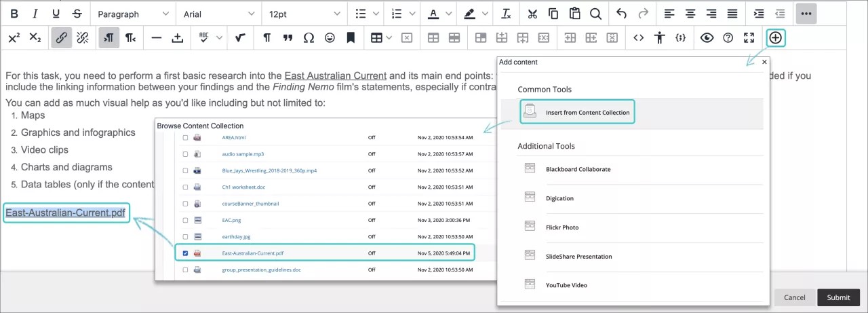
Task: Toggle fullscreen editor mode
Action: click(x=749, y=38)
